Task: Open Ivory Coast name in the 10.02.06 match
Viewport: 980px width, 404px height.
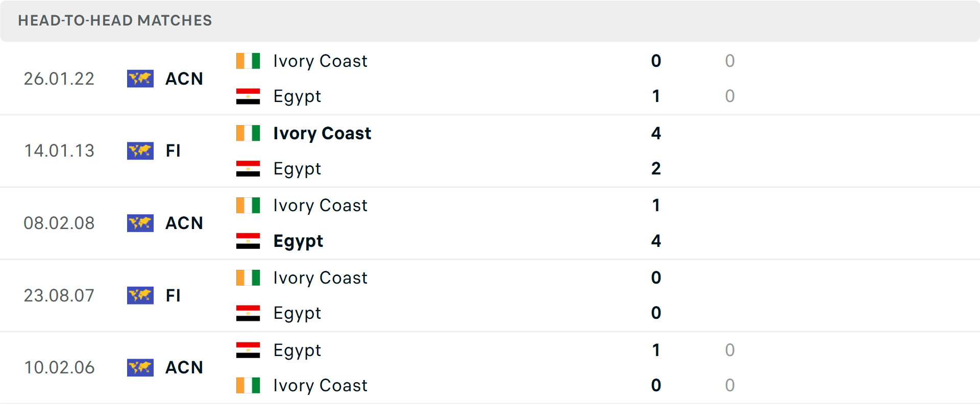Action: pos(320,386)
